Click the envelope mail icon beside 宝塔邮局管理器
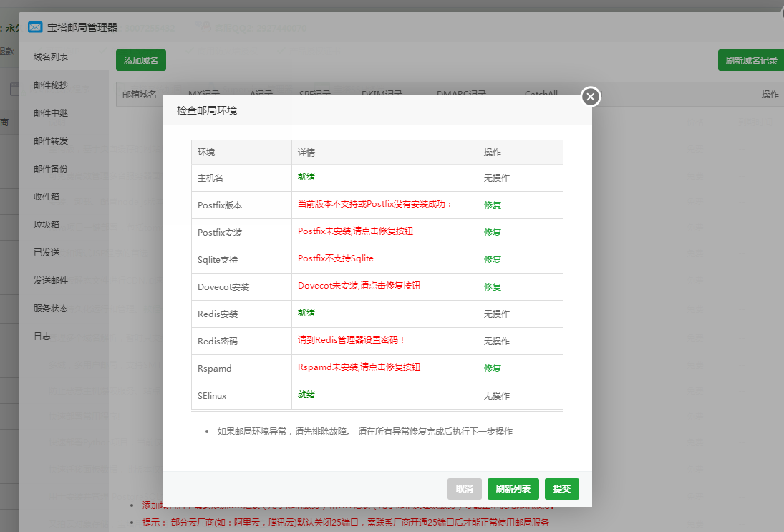The width and height of the screenshot is (784, 532). coord(35,27)
